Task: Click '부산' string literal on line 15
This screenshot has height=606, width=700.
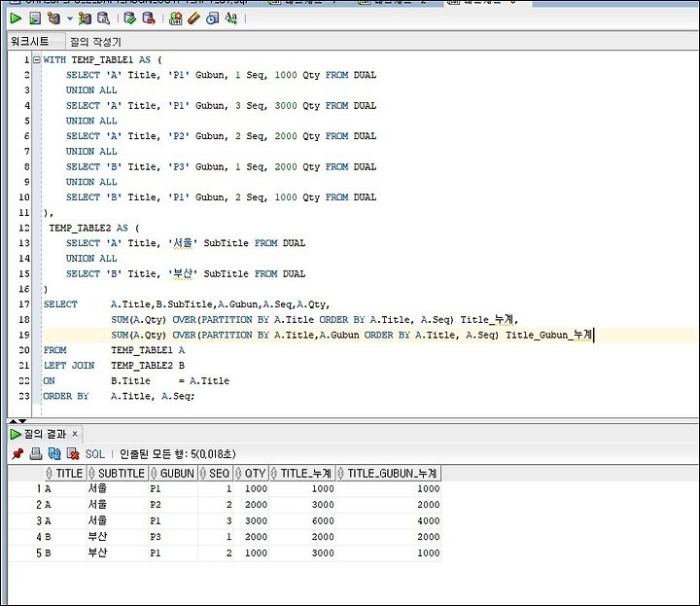Action: 183,273
